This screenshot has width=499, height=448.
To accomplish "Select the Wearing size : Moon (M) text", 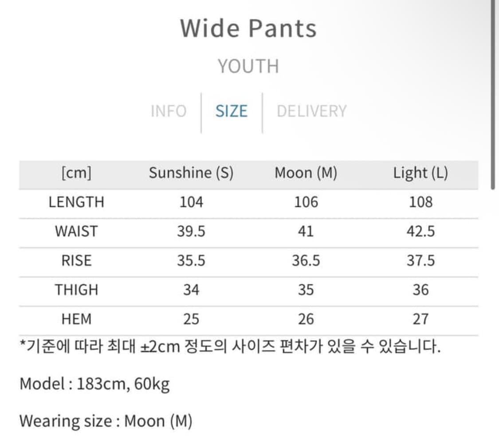I will (x=106, y=420).
